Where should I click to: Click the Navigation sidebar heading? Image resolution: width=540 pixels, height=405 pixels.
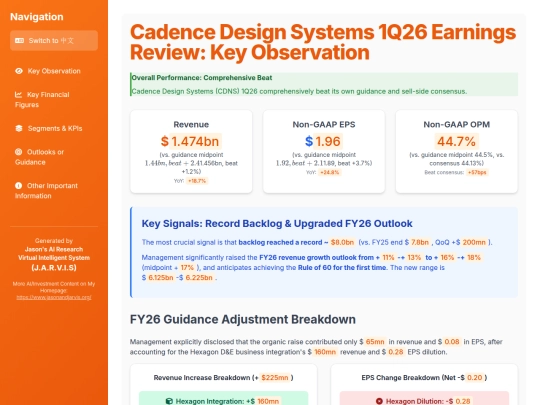pyautogui.click(x=37, y=17)
